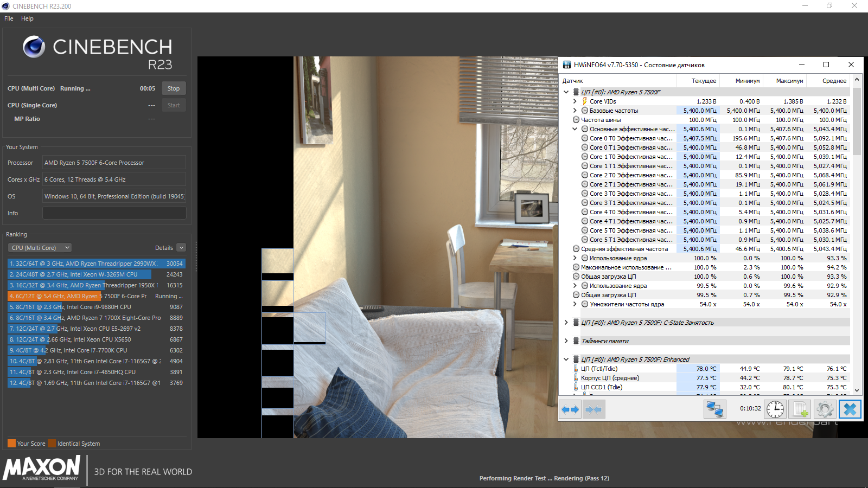This screenshot has height=488, width=868.
Task: Click HWiNFO log file icon with green plus
Action: pos(800,409)
